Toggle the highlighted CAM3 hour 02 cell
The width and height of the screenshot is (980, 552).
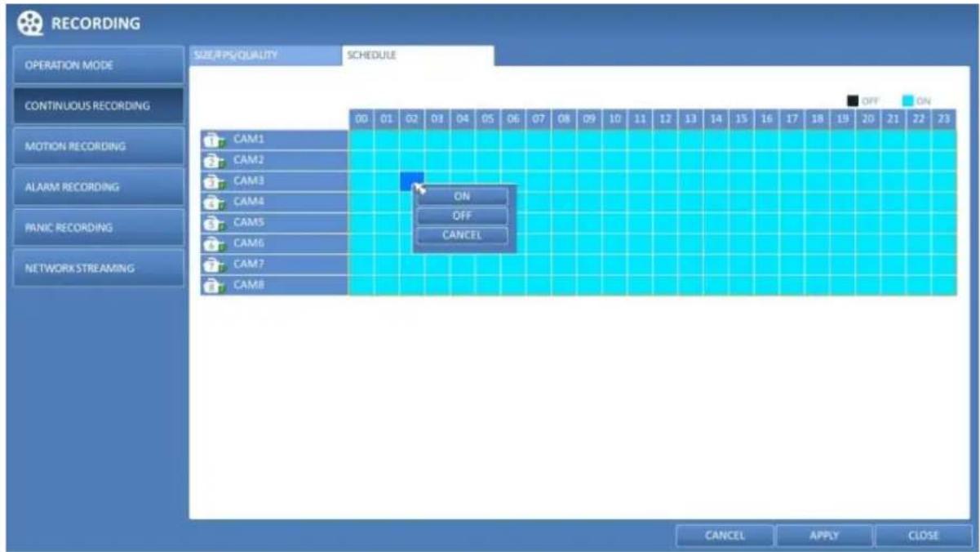coord(412,181)
